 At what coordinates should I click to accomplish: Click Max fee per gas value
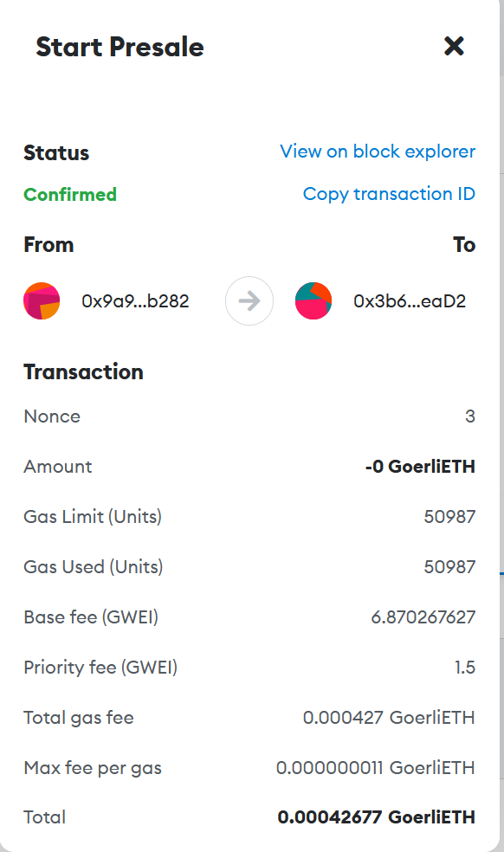[x=376, y=768]
